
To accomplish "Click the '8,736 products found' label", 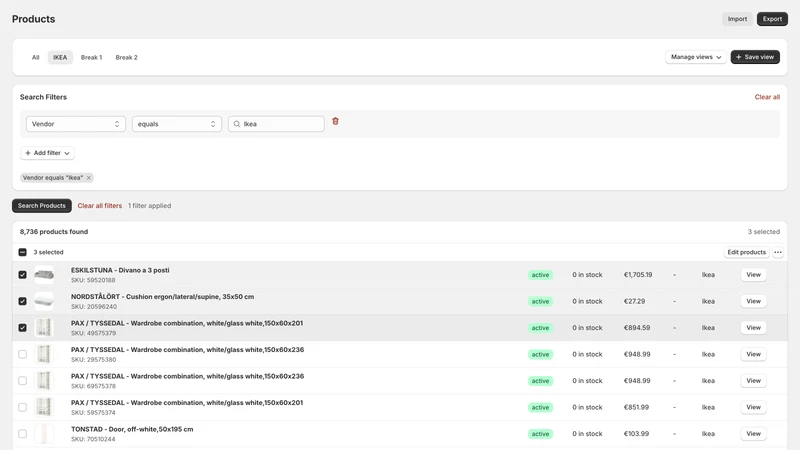I will click(54, 232).
